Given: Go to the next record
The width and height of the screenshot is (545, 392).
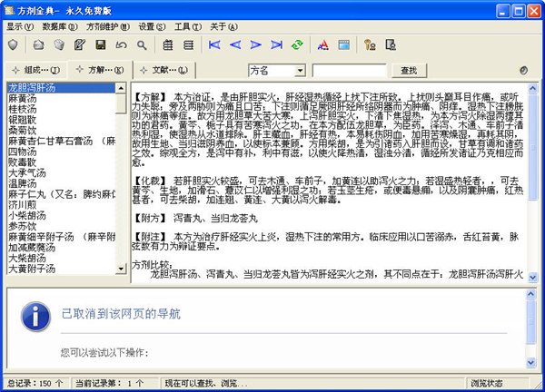Looking at the screenshot, I should click(256, 44).
